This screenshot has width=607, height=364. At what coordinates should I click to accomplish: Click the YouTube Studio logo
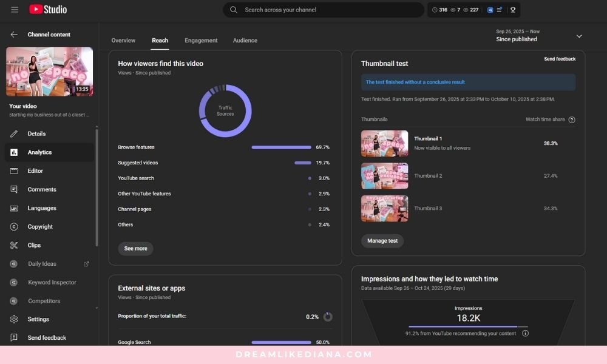point(48,9)
